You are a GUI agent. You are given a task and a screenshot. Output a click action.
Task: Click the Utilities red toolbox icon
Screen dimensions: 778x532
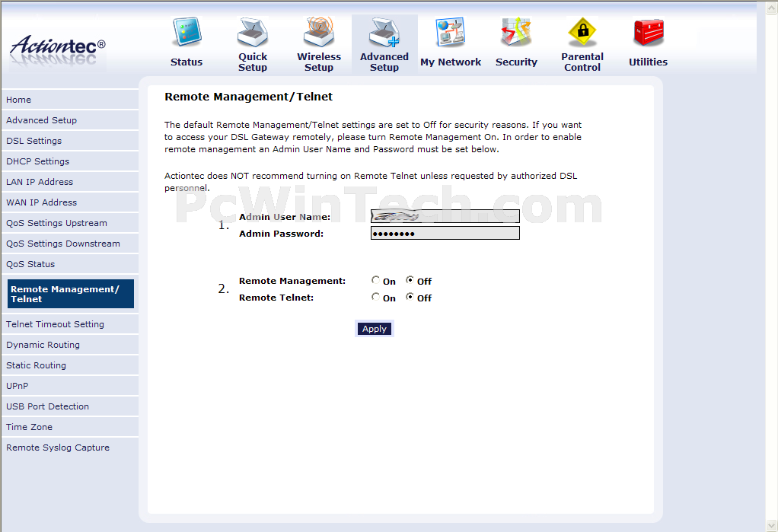coord(649,32)
